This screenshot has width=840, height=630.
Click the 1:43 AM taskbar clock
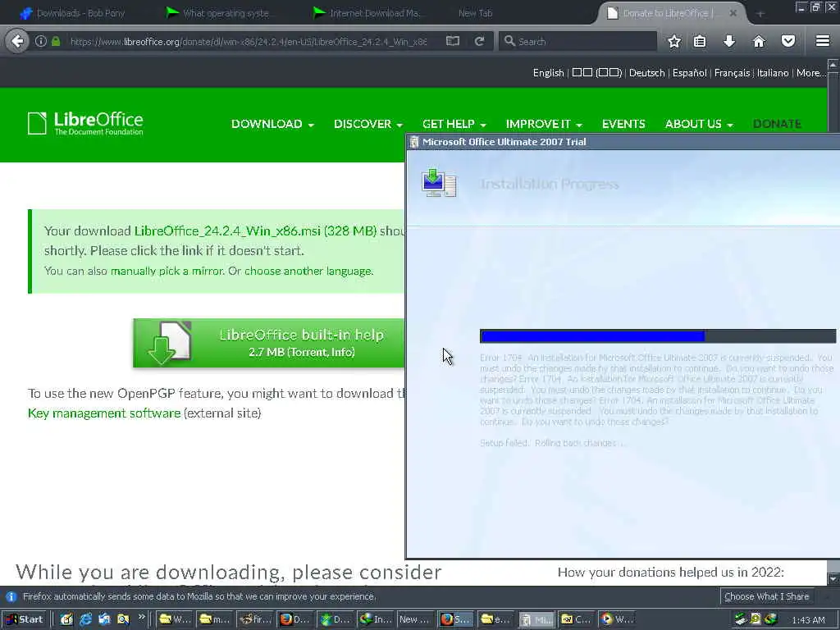[x=808, y=620]
